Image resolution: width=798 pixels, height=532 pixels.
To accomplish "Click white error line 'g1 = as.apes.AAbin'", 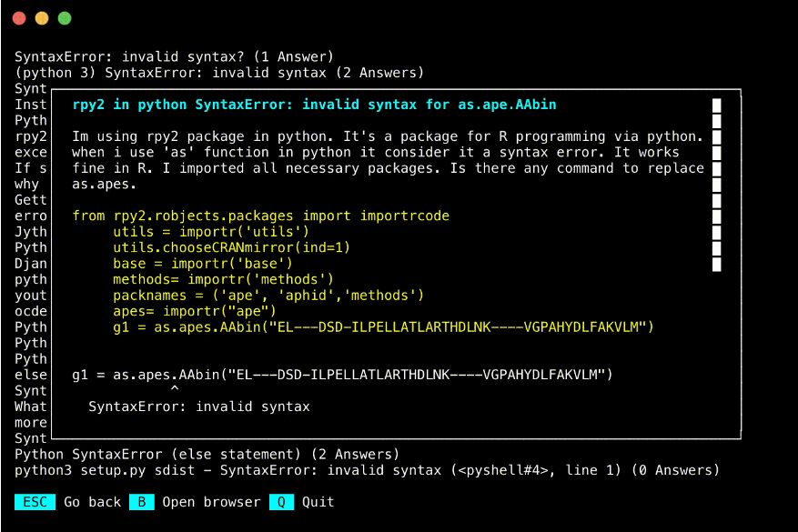I will (x=342, y=375).
